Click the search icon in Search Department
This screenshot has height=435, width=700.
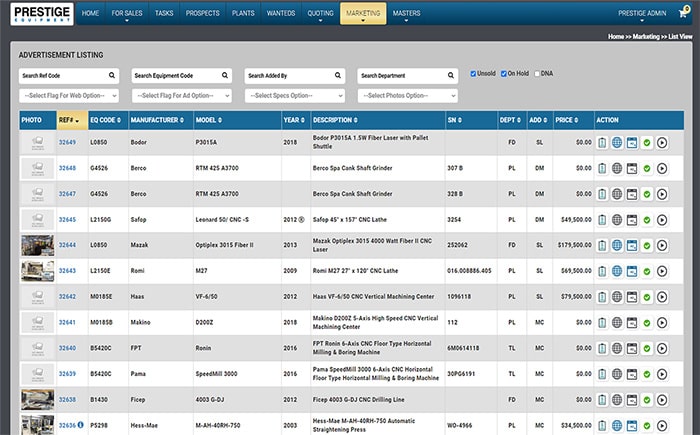(451, 75)
